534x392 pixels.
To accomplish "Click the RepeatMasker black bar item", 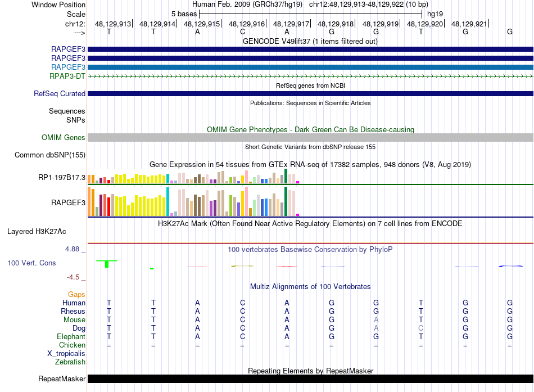I will [310, 379].
